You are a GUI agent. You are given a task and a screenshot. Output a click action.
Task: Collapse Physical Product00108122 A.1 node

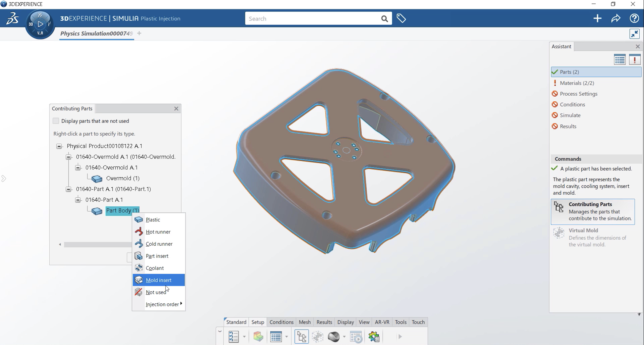(59, 146)
